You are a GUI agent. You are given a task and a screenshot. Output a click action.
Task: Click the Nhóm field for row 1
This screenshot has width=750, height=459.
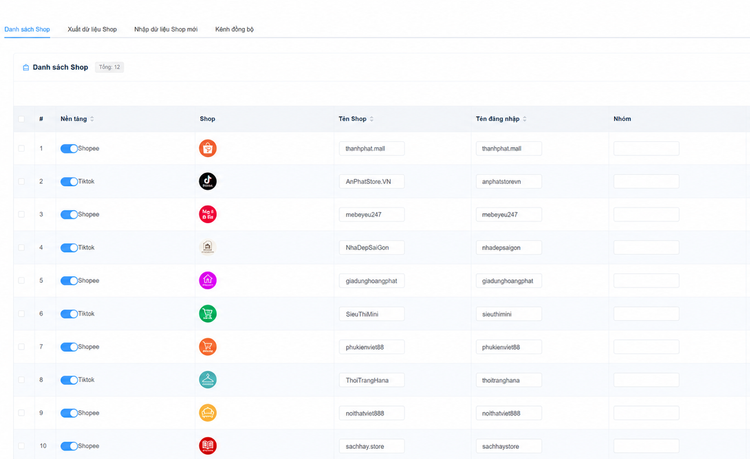(646, 148)
